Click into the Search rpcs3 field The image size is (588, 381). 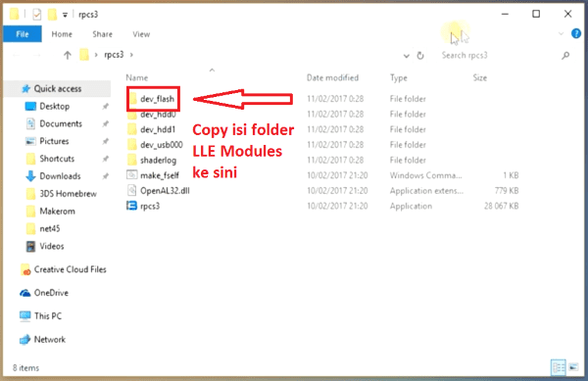499,56
